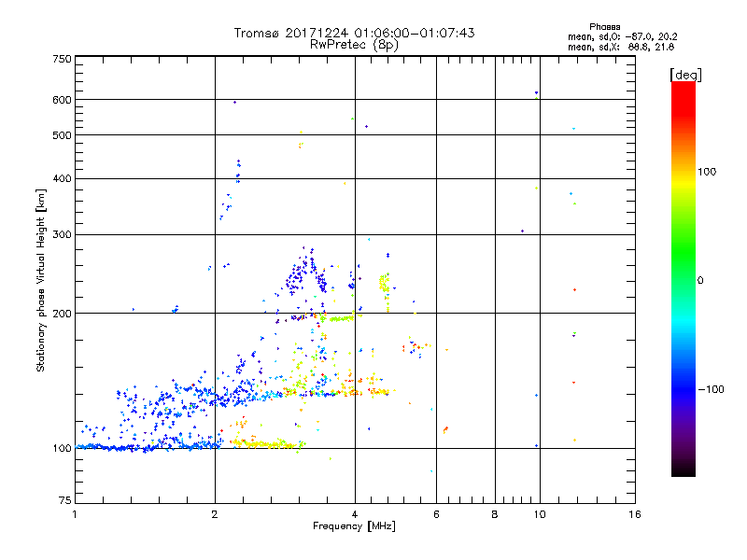Click the y-axis label '300'
Screen dimensions: 747x560
63,235
